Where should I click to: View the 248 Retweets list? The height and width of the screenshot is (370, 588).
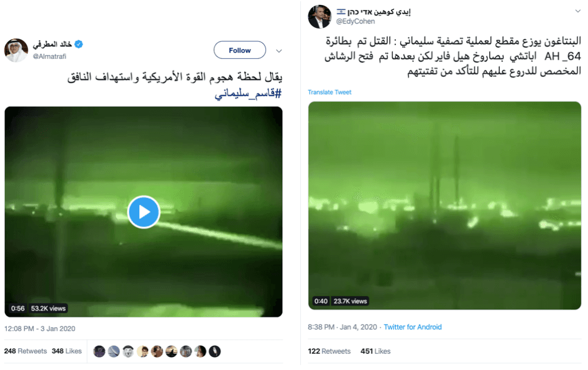[25, 351]
